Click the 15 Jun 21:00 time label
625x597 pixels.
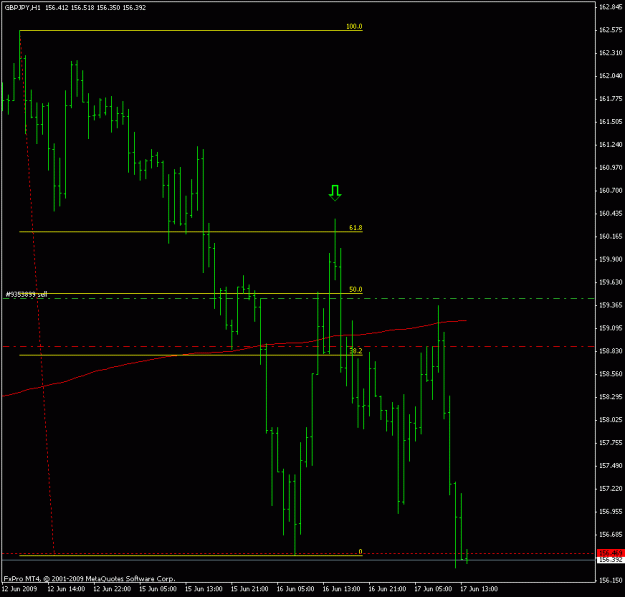click(x=250, y=589)
